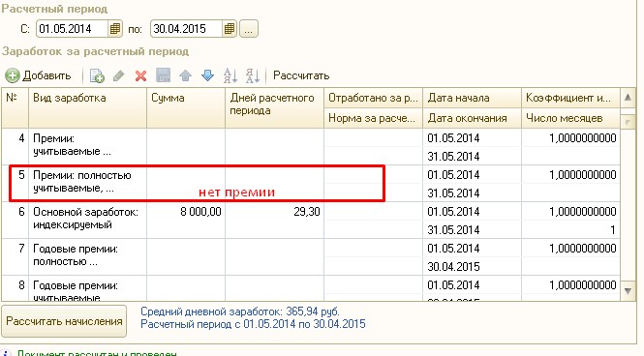Open calendar for end date 30.04.2015
This screenshot has width=644, height=356.
click(x=230, y=29)
